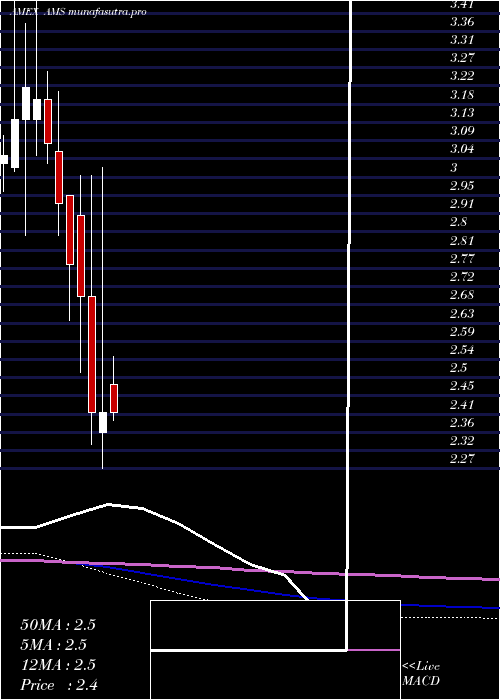Select the 50MA : 2.5 value label
Image resolution: width=500 pixels, height=700 pixels.
pos(58,625)
